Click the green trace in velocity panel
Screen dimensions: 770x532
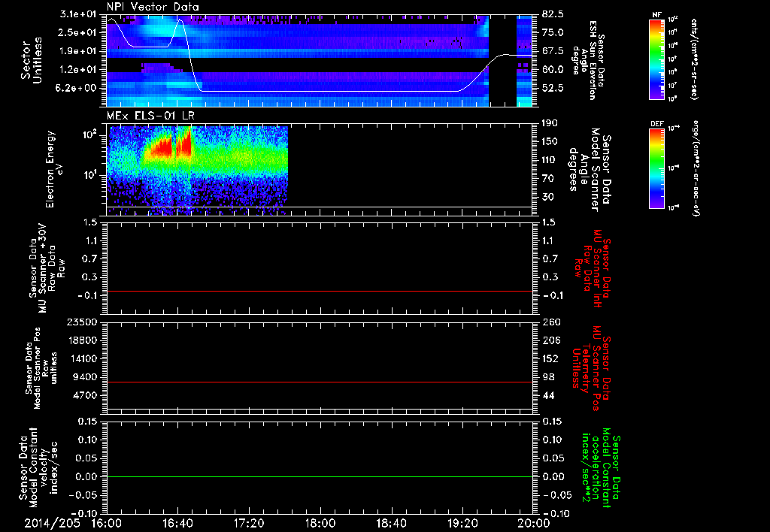point(320,476)
